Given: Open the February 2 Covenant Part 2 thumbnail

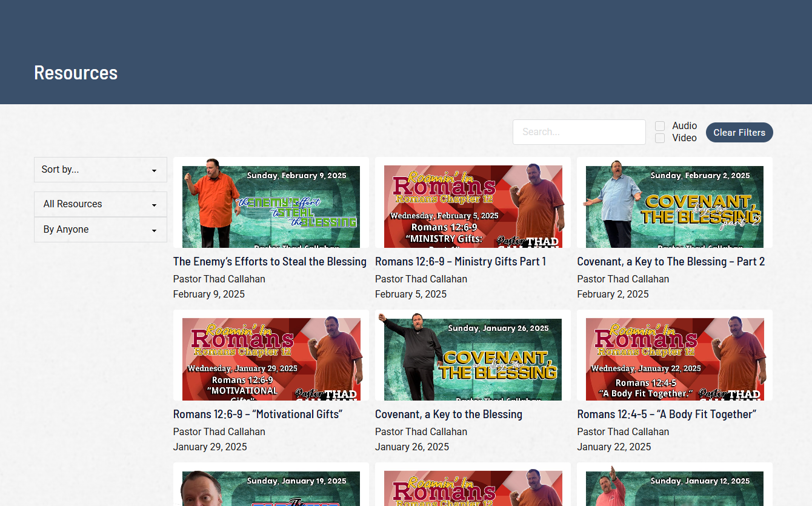Looking at the screenshot, I should tap(674, 202).
